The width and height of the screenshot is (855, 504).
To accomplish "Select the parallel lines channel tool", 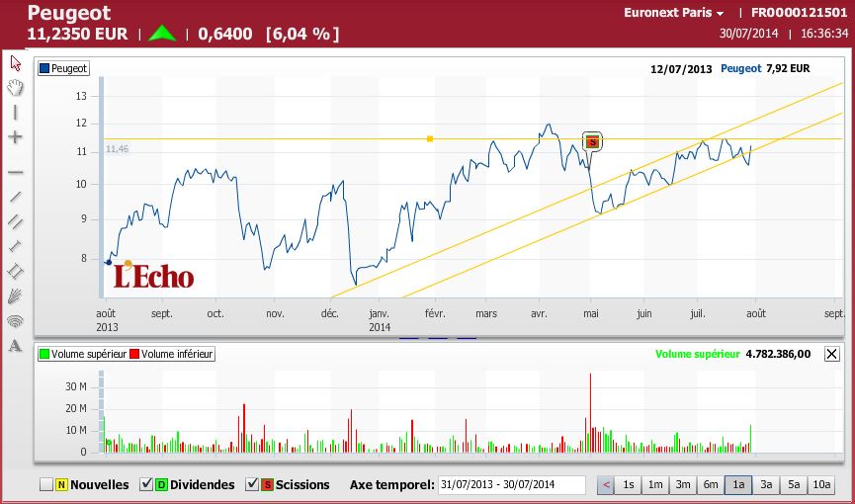I will (15, 221).
